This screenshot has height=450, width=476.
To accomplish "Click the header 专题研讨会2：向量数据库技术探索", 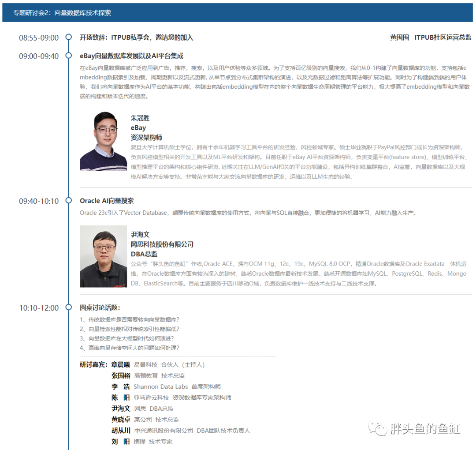I will click(x=62, y=13).
